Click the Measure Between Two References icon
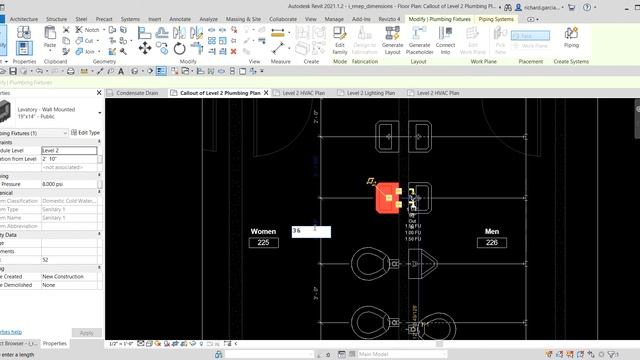The image size is (640, 360). click(278, 48)
